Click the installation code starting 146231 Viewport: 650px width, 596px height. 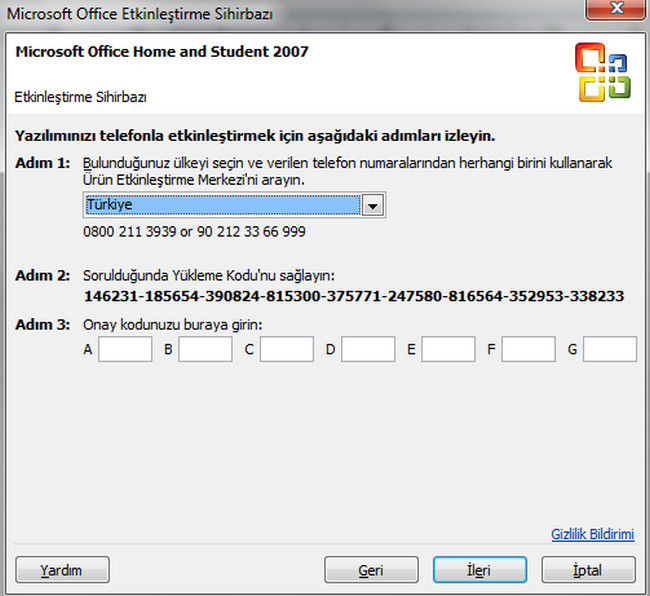(354, 296)
